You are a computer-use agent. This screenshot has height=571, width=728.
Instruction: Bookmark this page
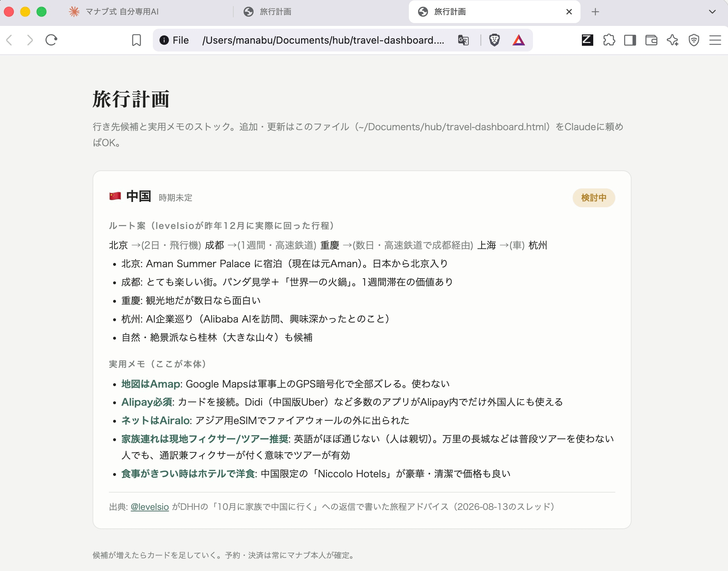[137, 40]
